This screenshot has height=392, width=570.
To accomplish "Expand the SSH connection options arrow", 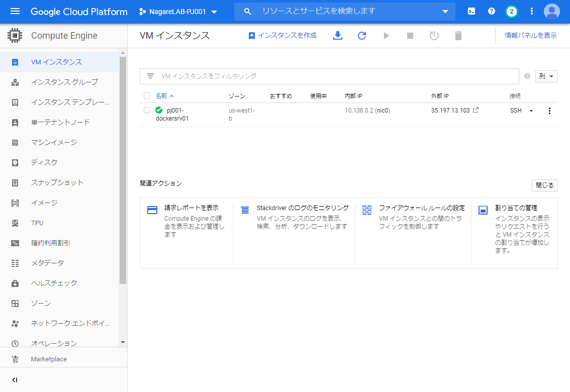I will [x=531, y=111].
